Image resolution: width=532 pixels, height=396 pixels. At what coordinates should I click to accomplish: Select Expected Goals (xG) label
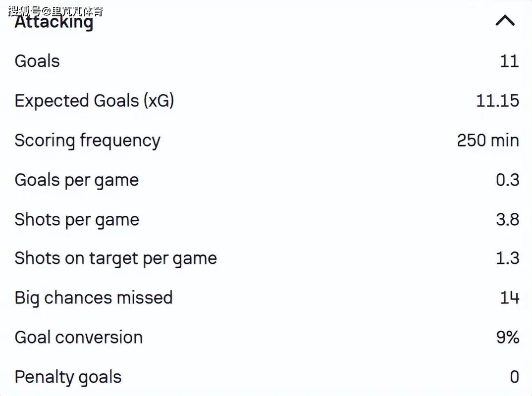point(94,101)
